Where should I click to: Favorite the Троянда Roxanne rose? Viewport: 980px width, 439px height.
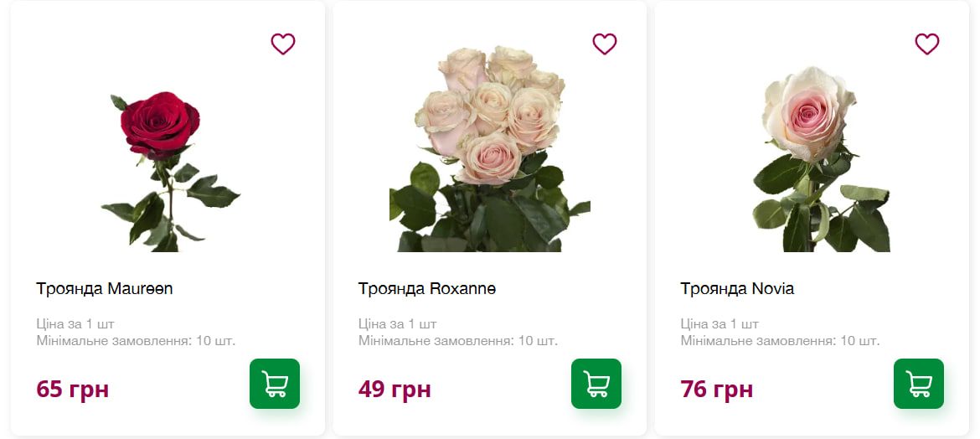click(x=605, y=44)
